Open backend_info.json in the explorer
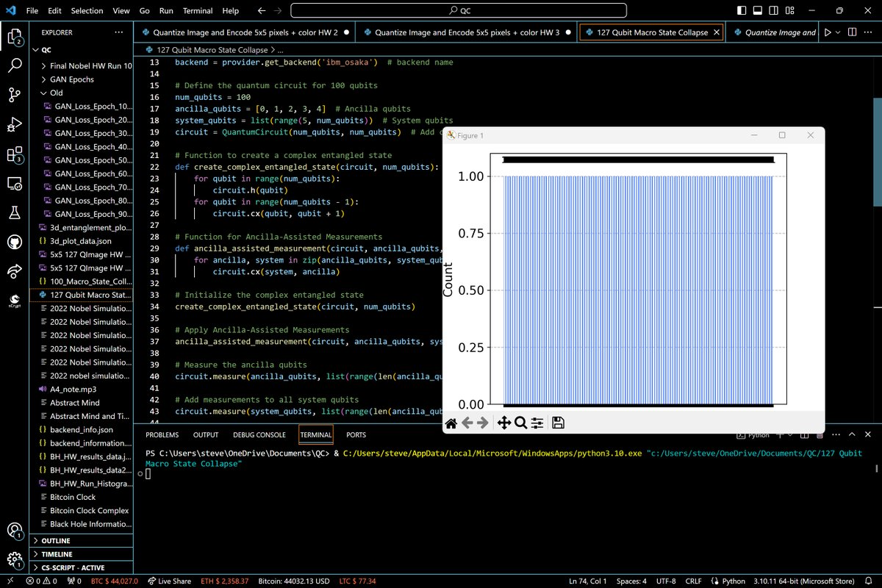 tap(82, 429)
